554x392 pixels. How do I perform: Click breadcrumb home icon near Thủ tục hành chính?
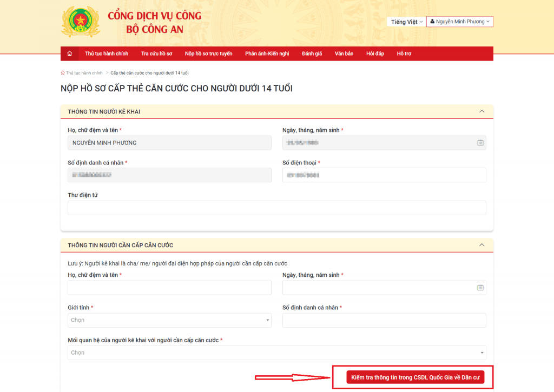63,73
